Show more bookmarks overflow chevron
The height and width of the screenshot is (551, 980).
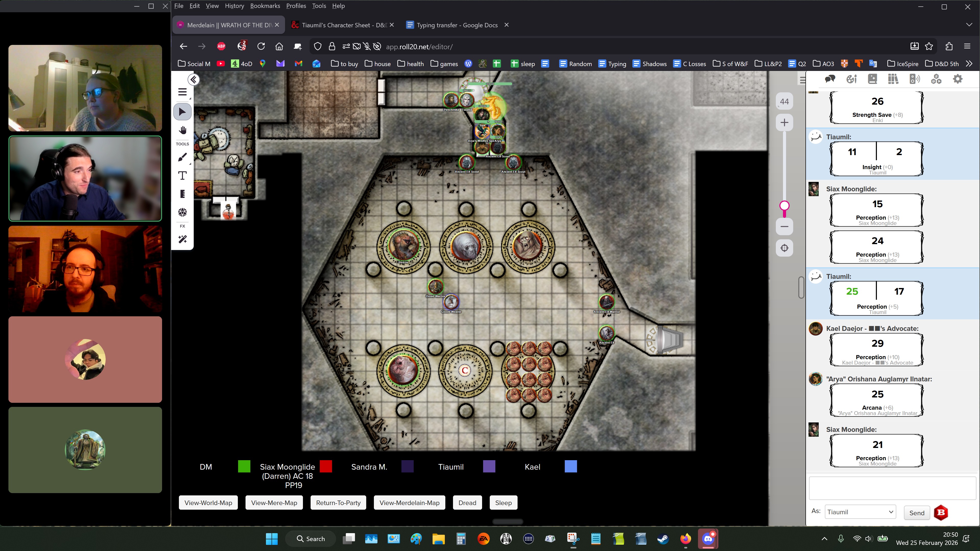click(969, 64)
